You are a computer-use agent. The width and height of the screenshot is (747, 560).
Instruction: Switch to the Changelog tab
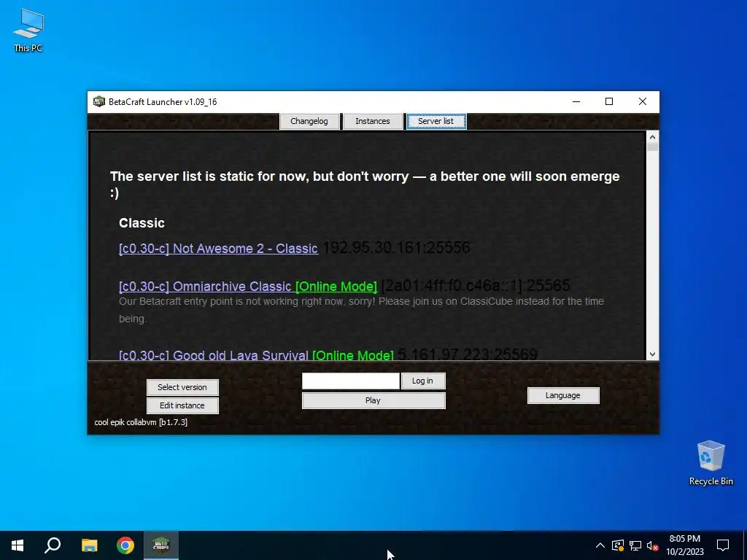click(x=309, y=122)
